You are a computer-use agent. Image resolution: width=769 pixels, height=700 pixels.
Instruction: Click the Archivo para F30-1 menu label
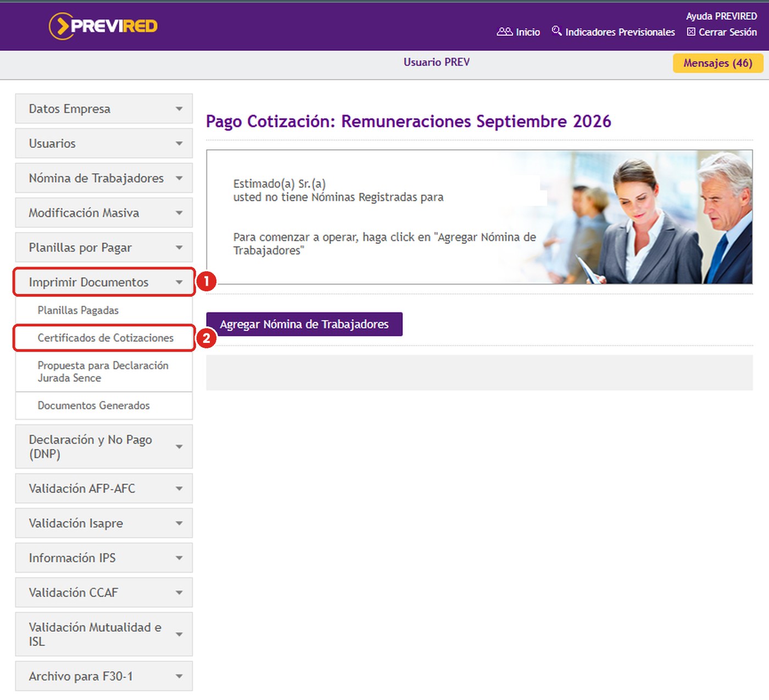click(81, 676)
